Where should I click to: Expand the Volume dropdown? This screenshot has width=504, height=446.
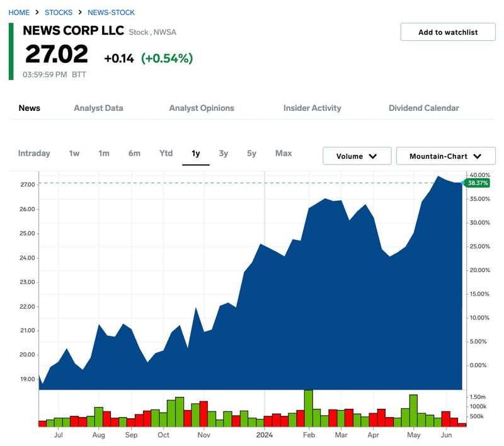(x=357, y=156)
